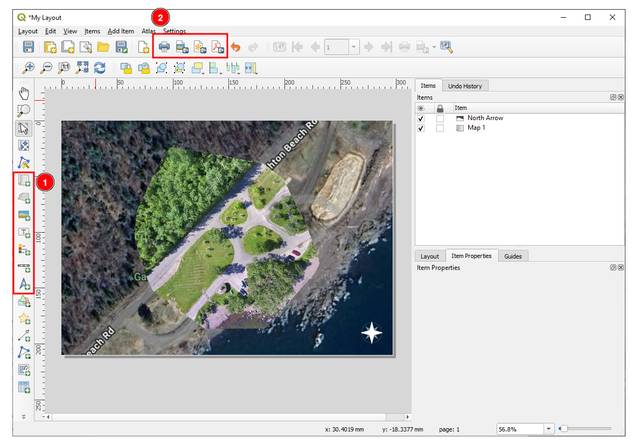Screen dimensions: 640x446
Task: Print the layout
Action: [164, 47]
